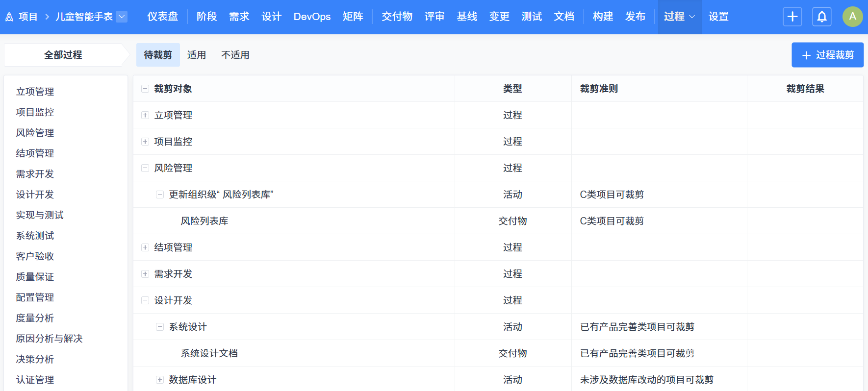868x391 pixels.
Task: Go to 仪表盘 in the top navigation
Action: 162,17
